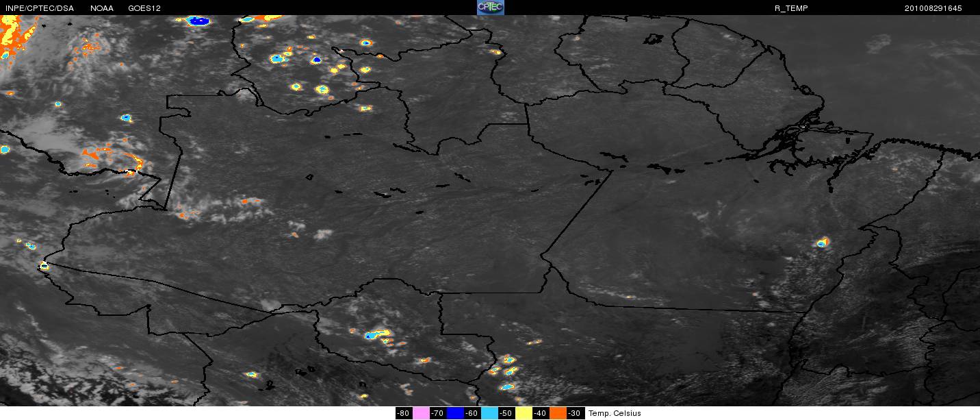Screen dimensions: 980x420
Task: Click the -30 legend value label
Action: click(575, 413)
